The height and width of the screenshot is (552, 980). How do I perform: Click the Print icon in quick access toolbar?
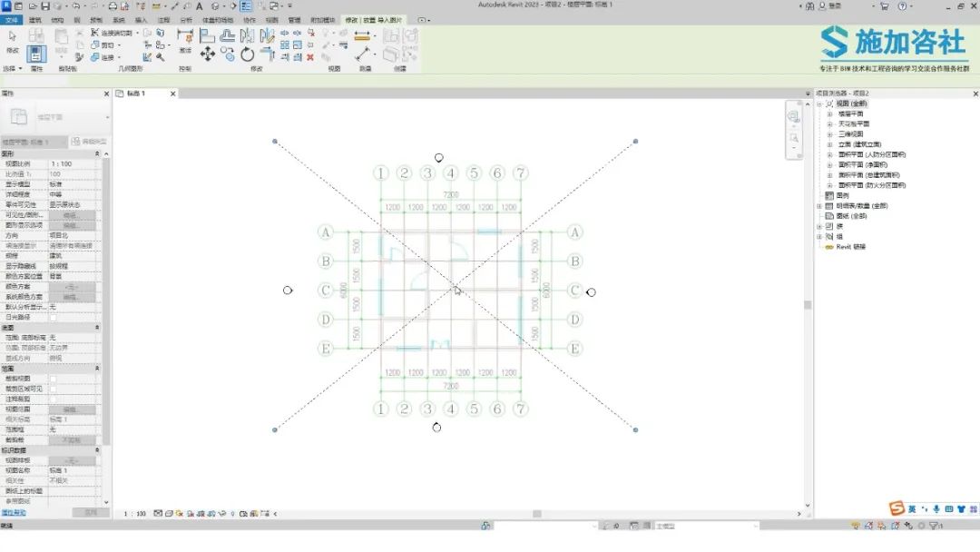[x=113, y=6]
